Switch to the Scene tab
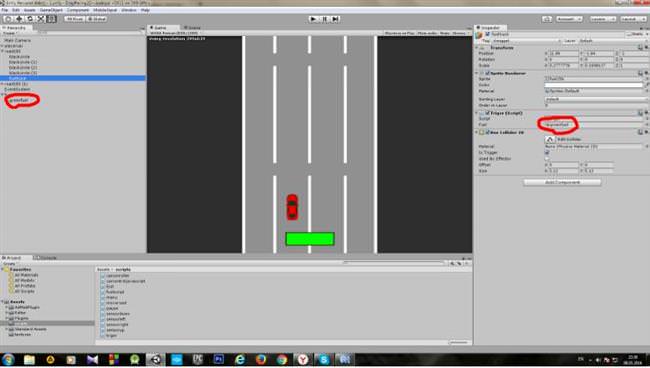 [192, 28]
